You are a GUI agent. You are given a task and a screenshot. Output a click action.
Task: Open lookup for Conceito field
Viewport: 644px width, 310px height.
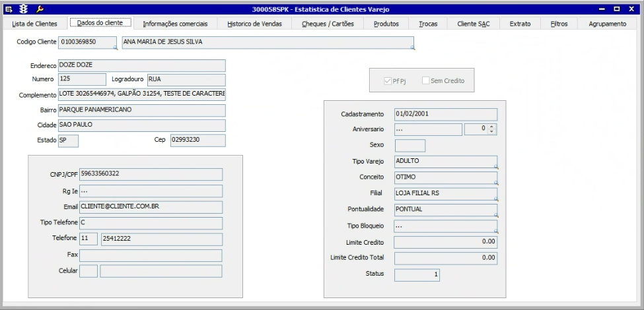(496, 183)
